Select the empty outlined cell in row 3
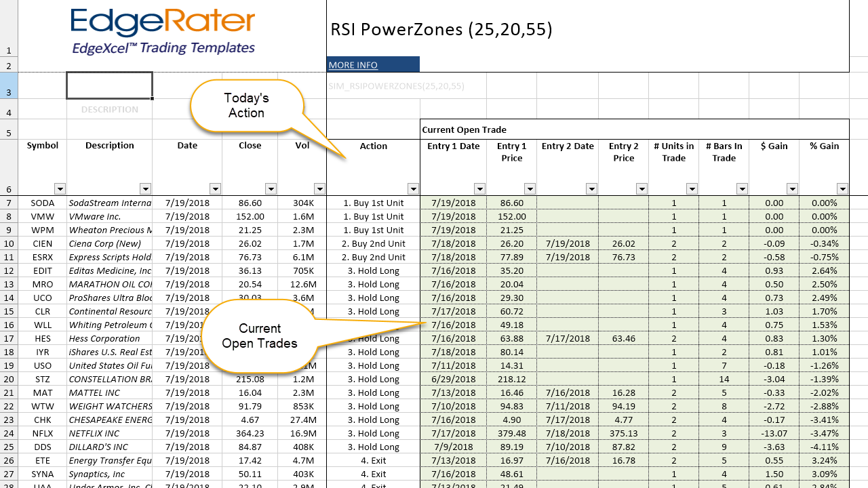 click(109, 85)
